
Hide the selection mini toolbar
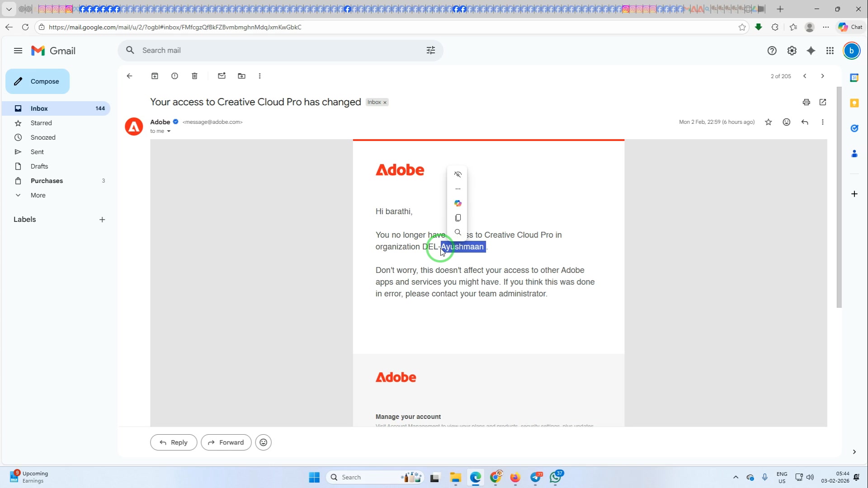pyautogui.click(x=458, y=174)
